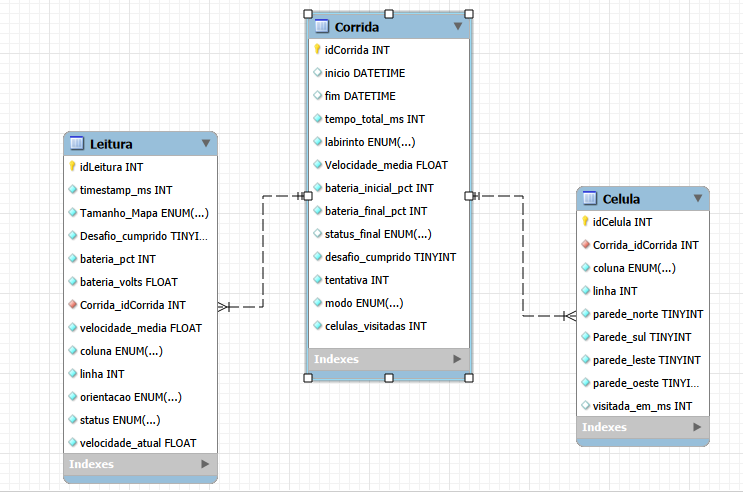Click the diamond icon beside bateria_volts FLOAT
Viewport: 743px width, 492px height.
coord(72,282)
